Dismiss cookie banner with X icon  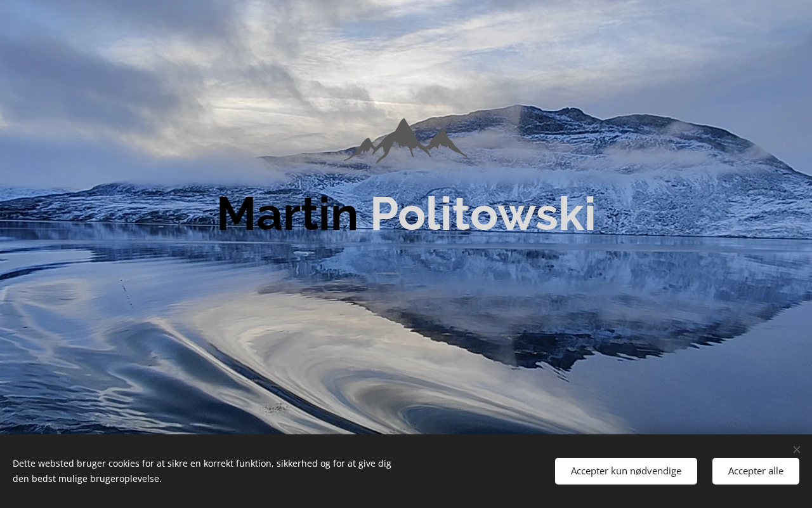click(x=796, y=450)
